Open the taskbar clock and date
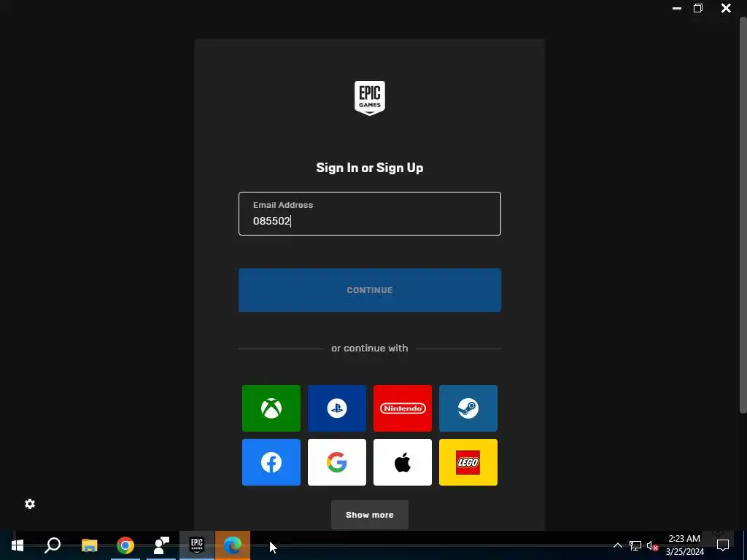The image size is (747, 560). (x=684, y=545)
